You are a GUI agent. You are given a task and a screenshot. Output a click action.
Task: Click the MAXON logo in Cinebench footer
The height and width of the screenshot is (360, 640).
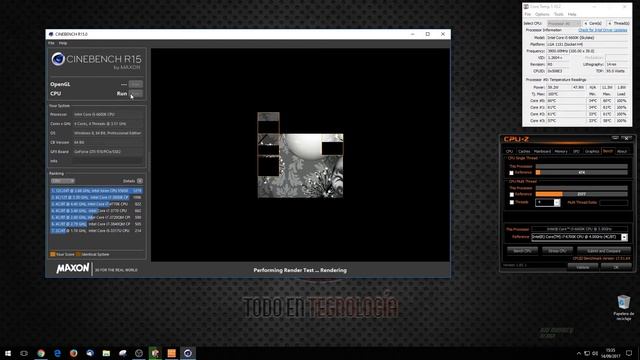point(73,268)
